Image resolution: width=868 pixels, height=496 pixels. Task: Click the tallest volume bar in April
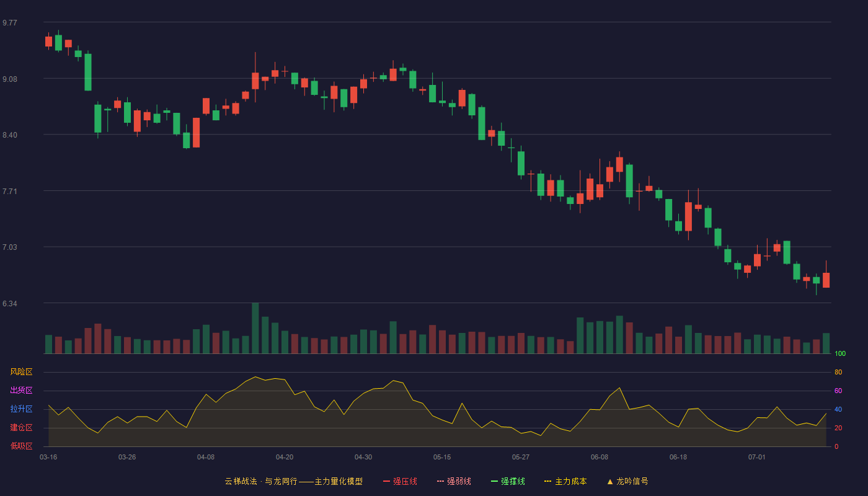point(255,328)
